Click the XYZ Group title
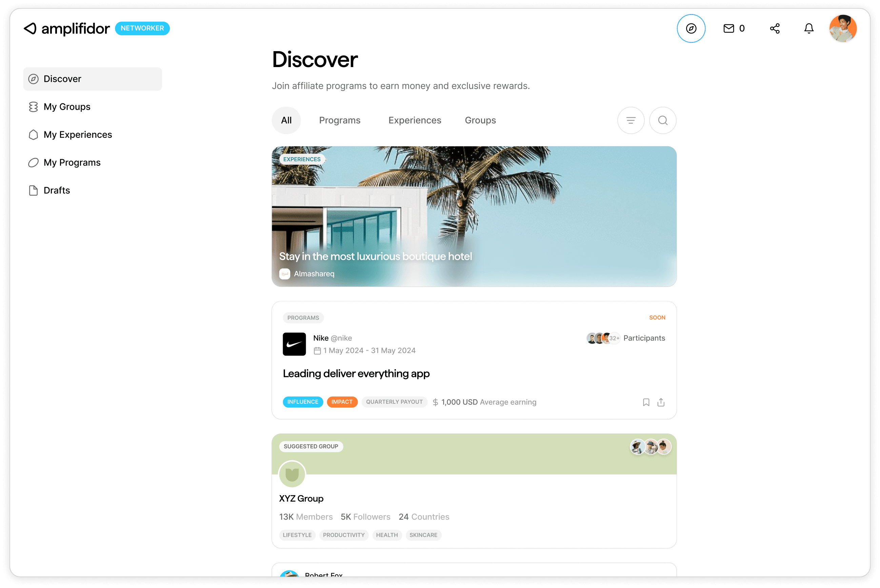 coord(301,498)
